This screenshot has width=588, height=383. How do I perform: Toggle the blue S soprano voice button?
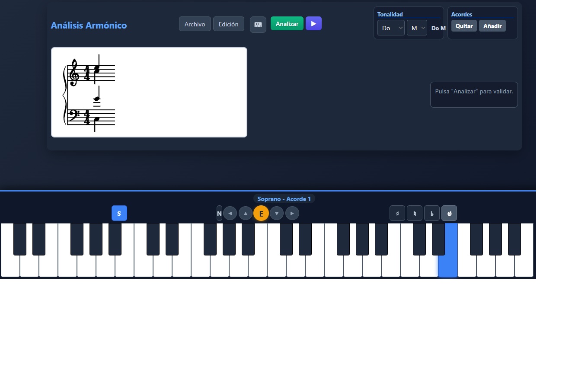click(x=119, y=213)
